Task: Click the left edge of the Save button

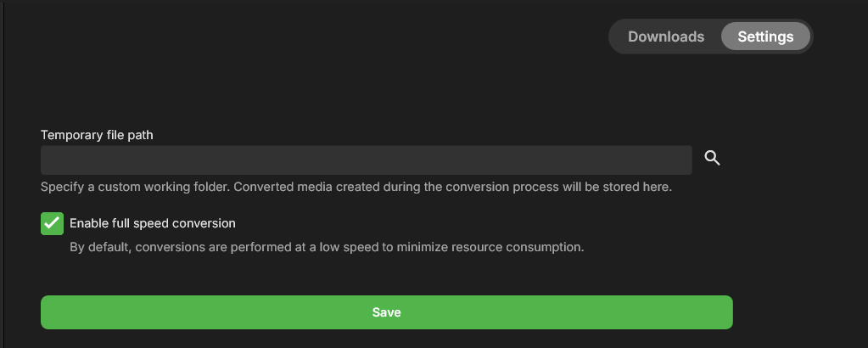Action: tap(48, 312)
